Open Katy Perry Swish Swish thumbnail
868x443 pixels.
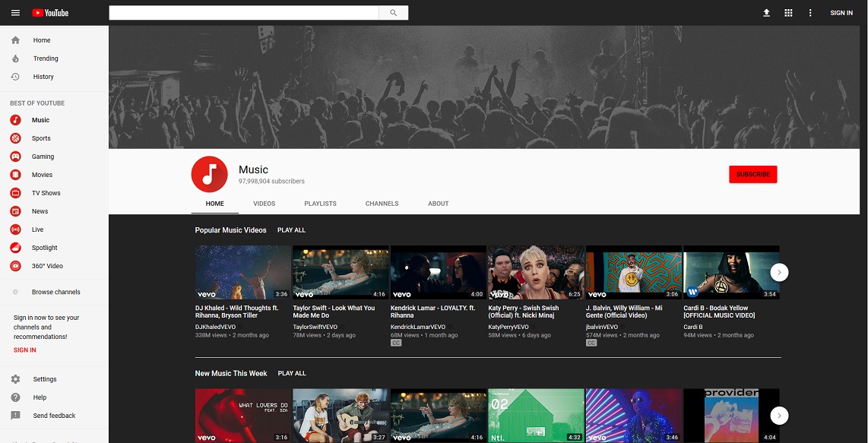(536, 273)
